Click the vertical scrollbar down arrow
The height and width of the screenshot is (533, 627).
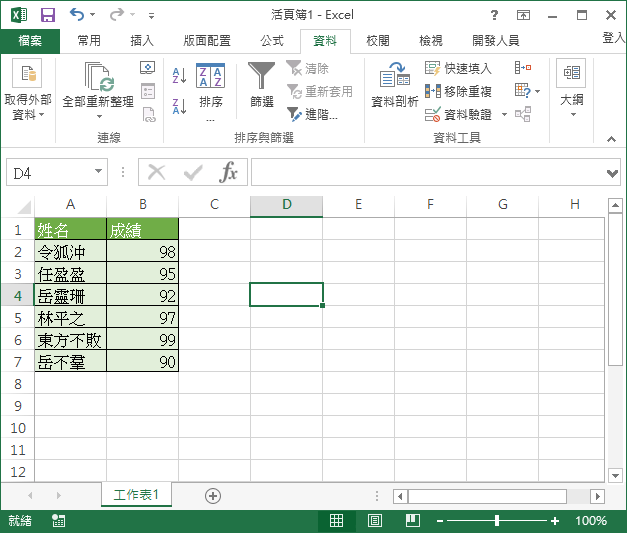[615, 475]
